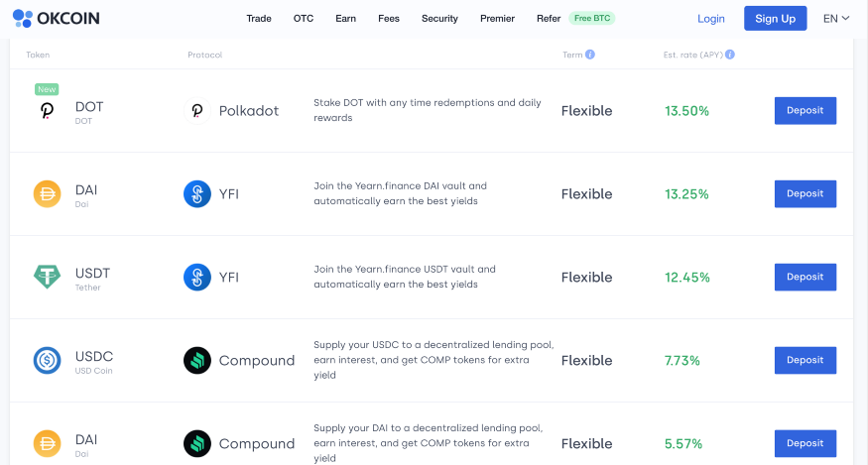
Task: Click the Polkadot protocol icon
Action: (197, 111)
